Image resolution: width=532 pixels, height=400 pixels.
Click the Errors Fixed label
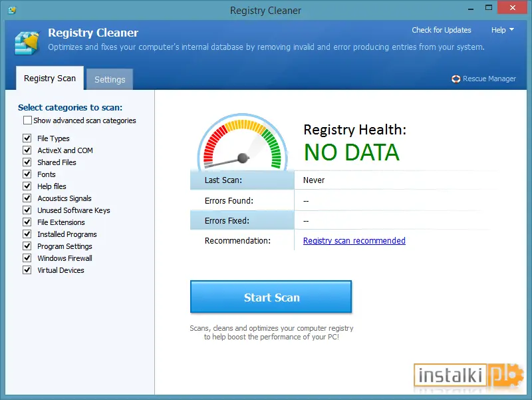point(227,221)
